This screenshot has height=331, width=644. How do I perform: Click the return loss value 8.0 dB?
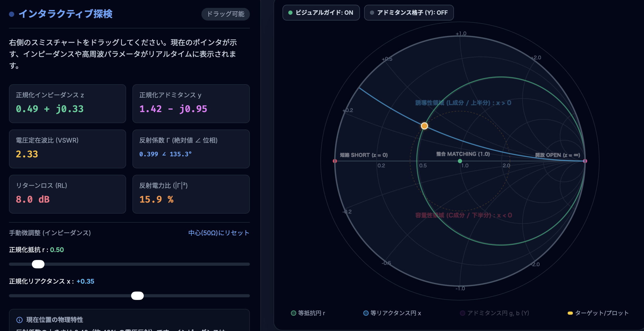pyautogui.click(x=33, y=199)
